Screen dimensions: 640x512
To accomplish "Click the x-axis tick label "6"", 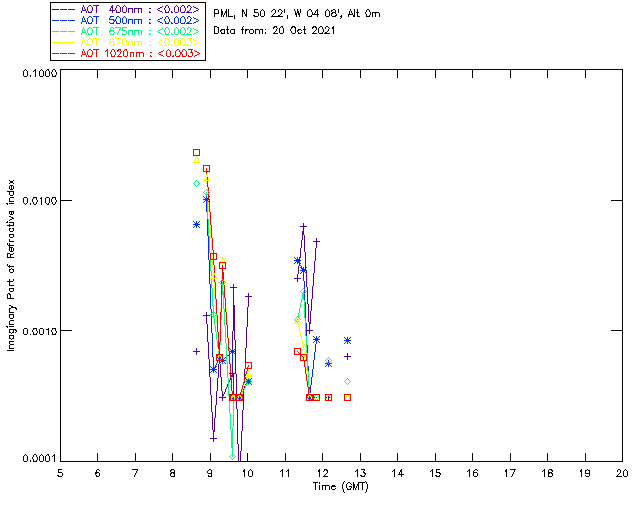I will (98, 473).
